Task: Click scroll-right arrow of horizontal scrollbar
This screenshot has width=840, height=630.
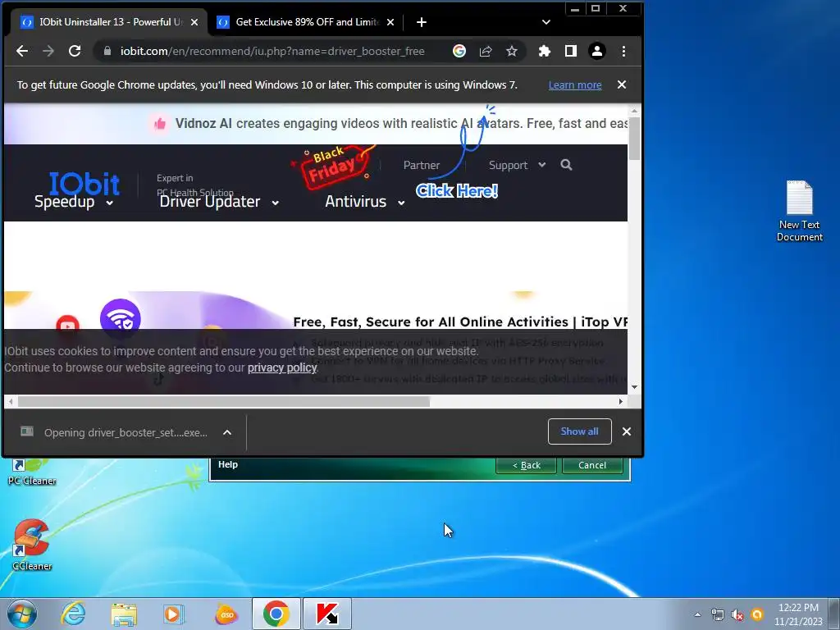Action: 621,401
